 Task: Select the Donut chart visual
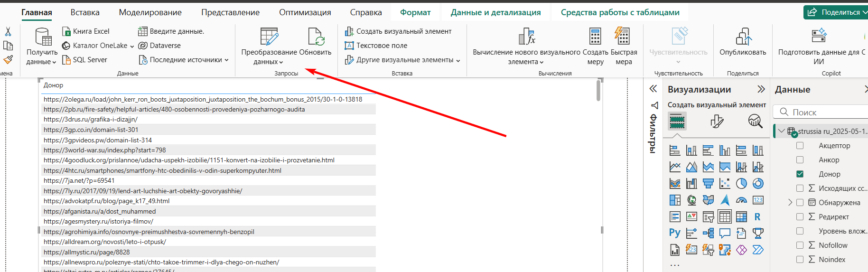758,184
